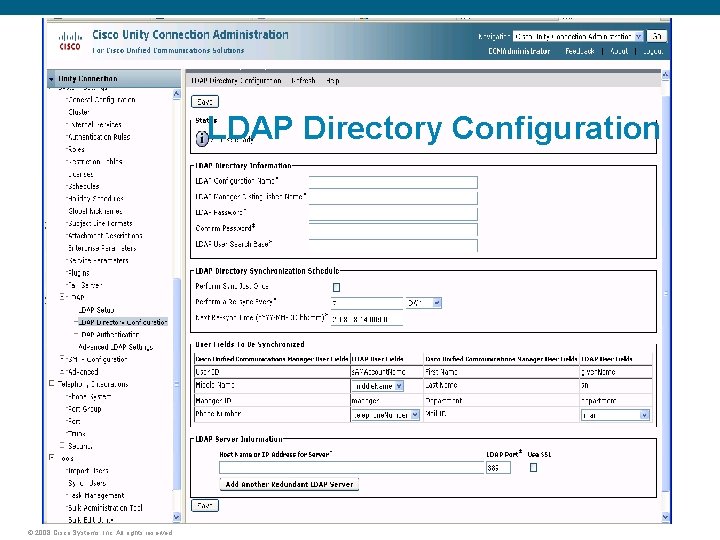
Task: Open Advanced LDAP Settings in sidebar
Action: 116,347
